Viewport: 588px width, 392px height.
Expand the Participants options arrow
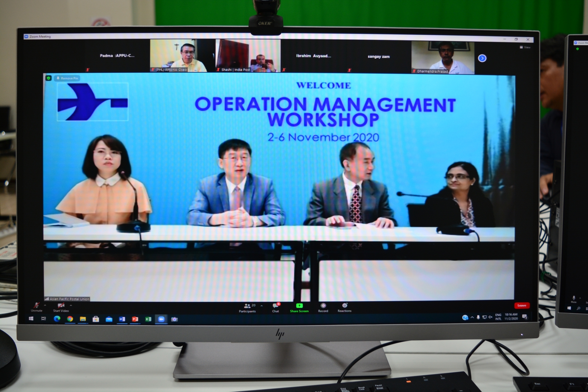click(262, 306)
